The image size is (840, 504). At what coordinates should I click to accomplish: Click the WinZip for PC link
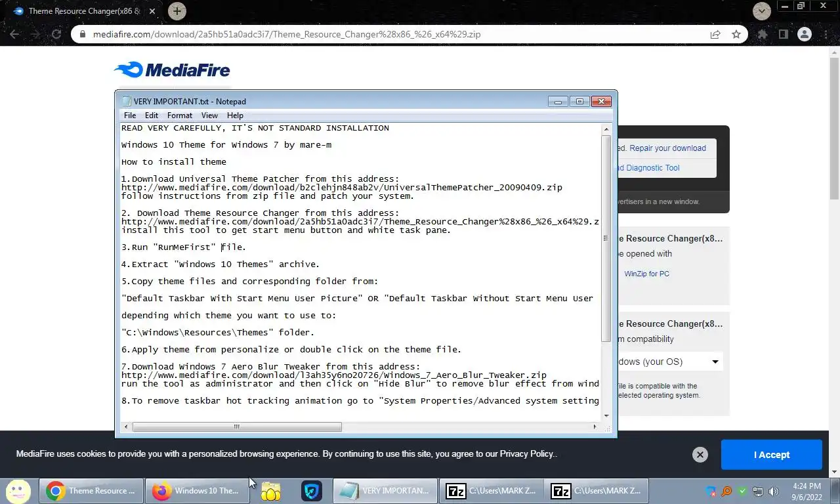pyautogui.click(x=646, y=274)
